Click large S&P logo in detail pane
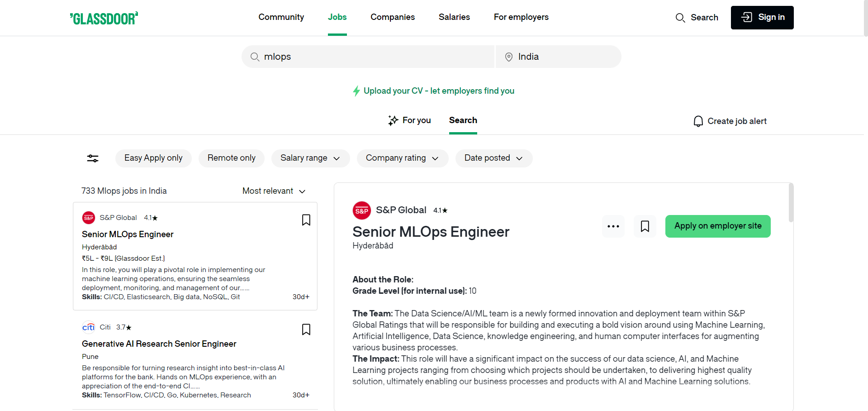 pyautogui.click(x=362, y=210)
